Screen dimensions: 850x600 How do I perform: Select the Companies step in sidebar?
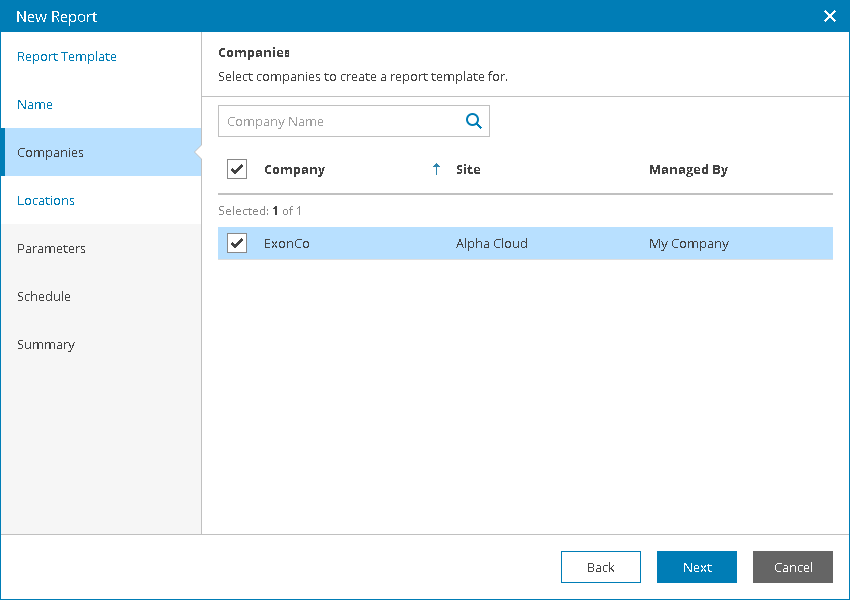[x=51, y=153]
